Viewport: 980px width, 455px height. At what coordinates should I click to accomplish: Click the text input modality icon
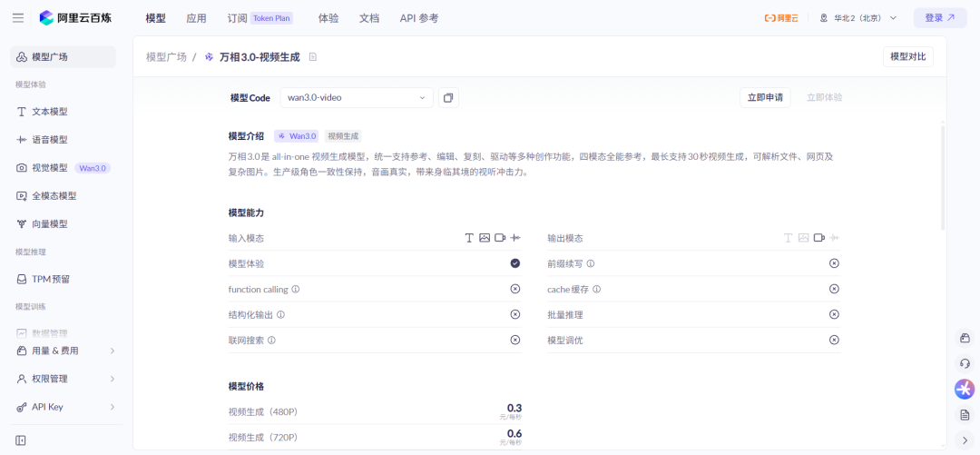(x=469, y=238)
